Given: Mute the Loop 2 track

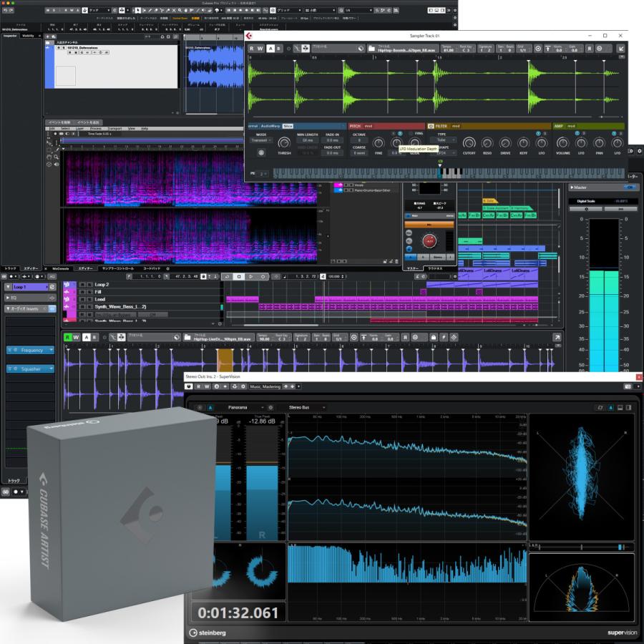Looking at the screenshot, I should click(x=82, y=284).
